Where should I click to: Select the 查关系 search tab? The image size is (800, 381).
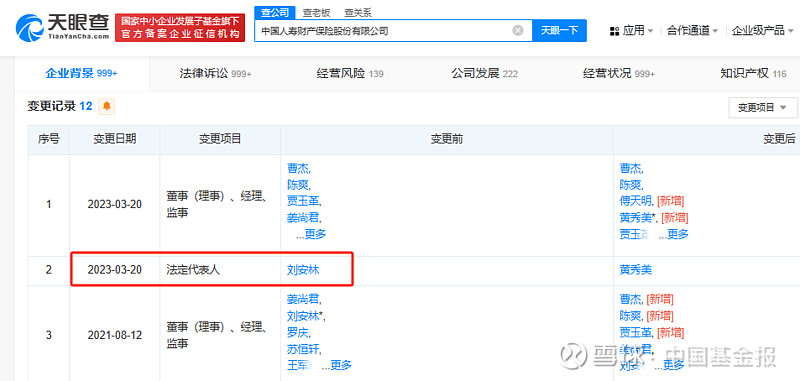click(x=358, y=13)
